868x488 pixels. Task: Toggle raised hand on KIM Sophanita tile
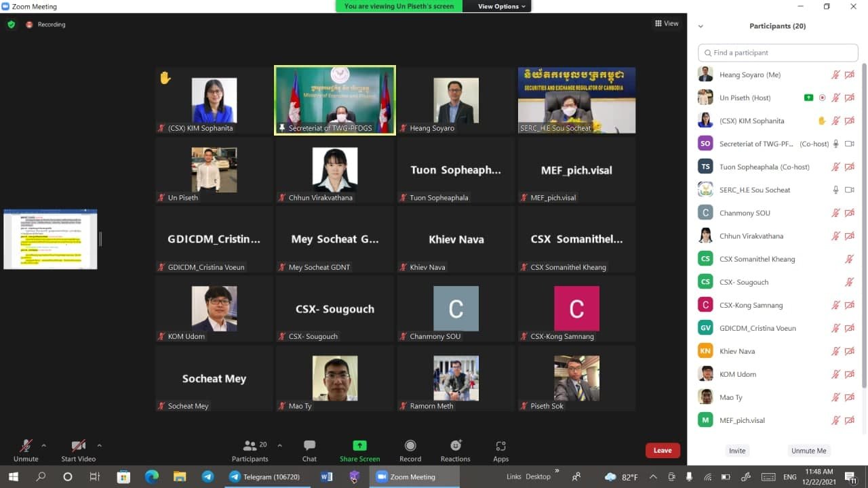(x=165, y=78)
